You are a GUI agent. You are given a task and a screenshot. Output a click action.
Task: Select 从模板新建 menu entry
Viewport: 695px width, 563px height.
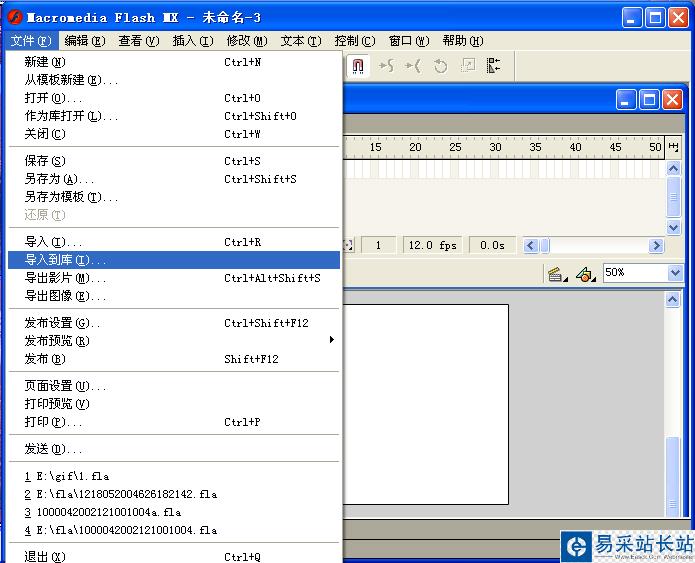(x=174, y=80)
